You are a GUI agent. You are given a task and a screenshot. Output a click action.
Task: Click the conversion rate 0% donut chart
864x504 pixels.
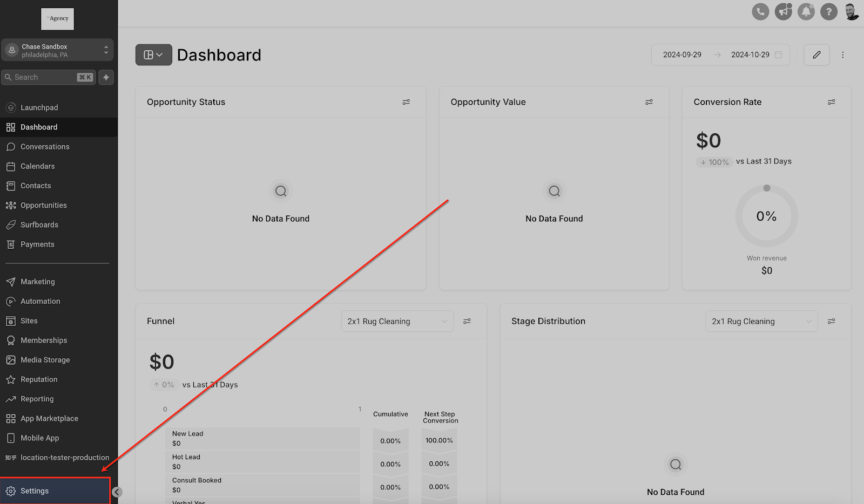[767, 216]
